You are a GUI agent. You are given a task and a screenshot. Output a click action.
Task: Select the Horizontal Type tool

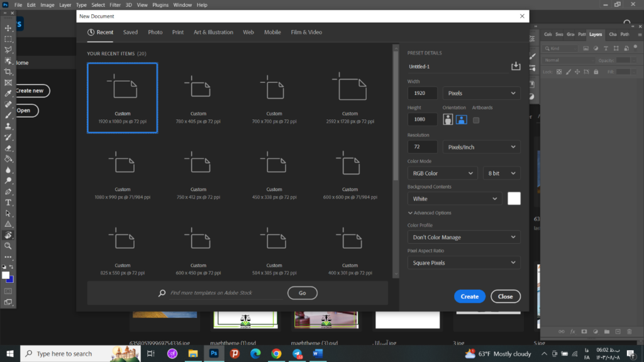(x=8, y=202)
